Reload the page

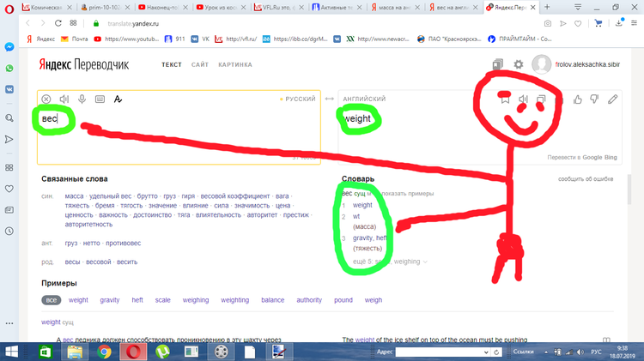click(x=58, y=23)
